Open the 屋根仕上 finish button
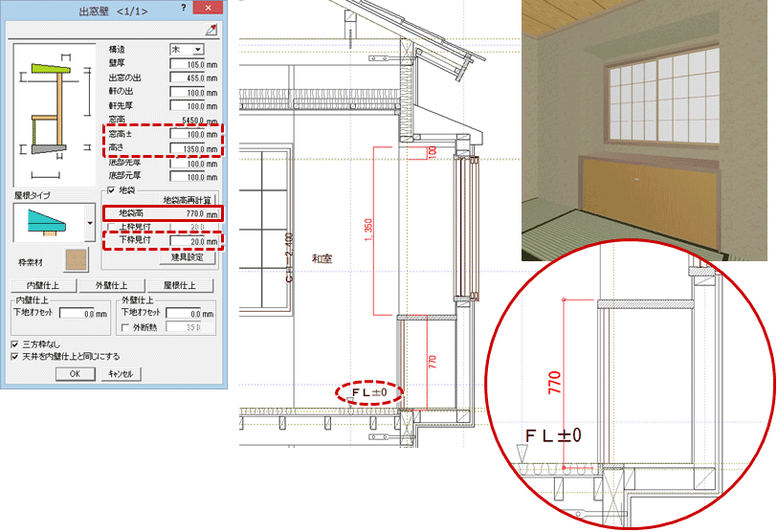Viewport: 778px width, 532px height. coord(180,285)
